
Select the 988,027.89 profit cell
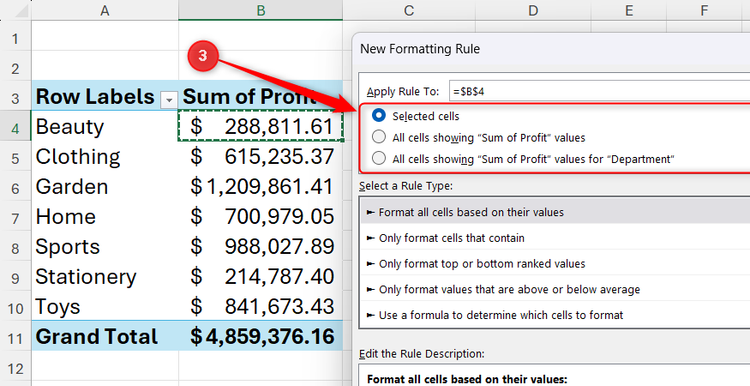pos(261,247)
